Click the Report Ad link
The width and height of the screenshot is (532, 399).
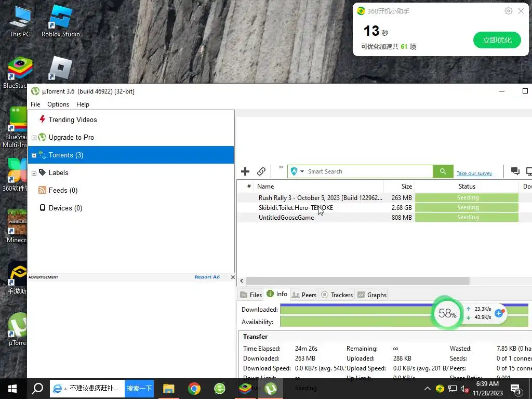207,277
